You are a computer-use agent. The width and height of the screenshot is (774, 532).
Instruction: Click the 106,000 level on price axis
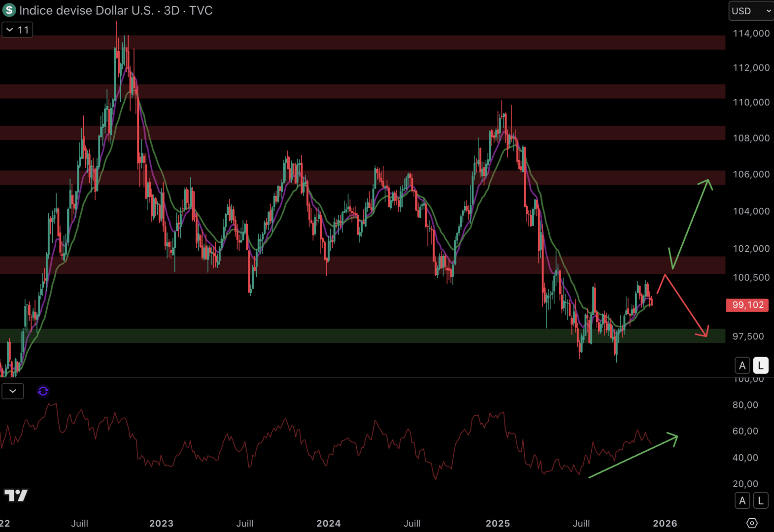point(751,174)
